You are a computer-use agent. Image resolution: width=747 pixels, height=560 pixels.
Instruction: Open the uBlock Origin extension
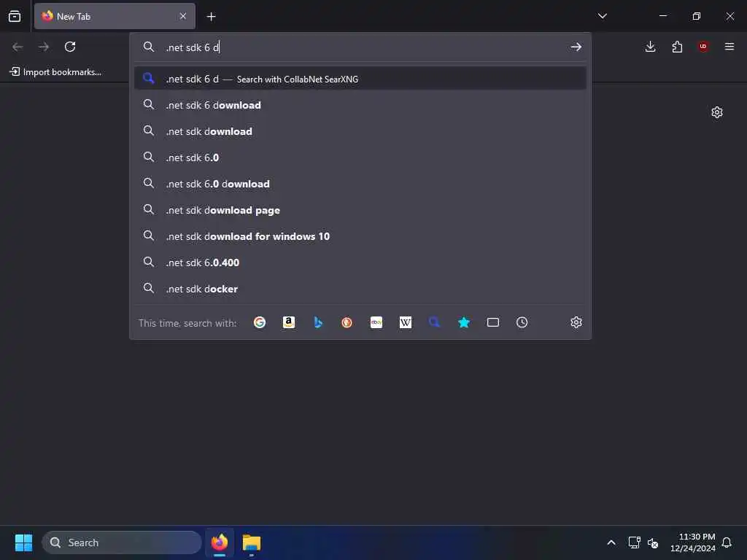(703, 47)
